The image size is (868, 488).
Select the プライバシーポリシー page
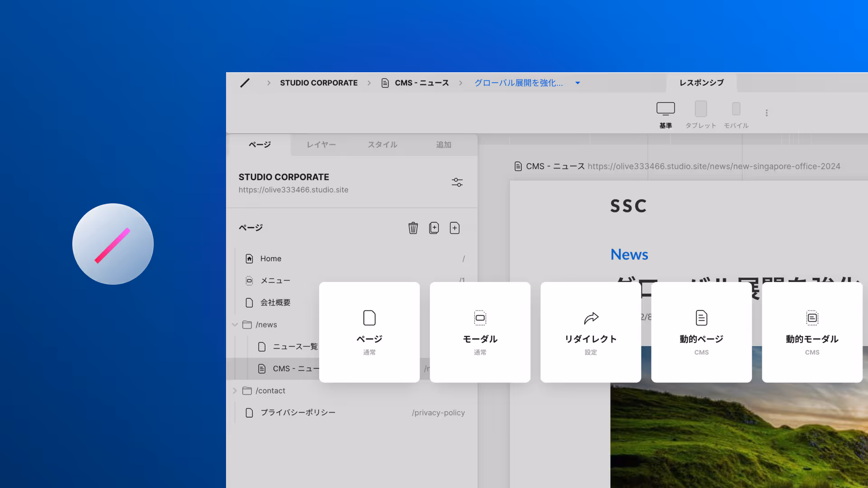pos(298,413)
